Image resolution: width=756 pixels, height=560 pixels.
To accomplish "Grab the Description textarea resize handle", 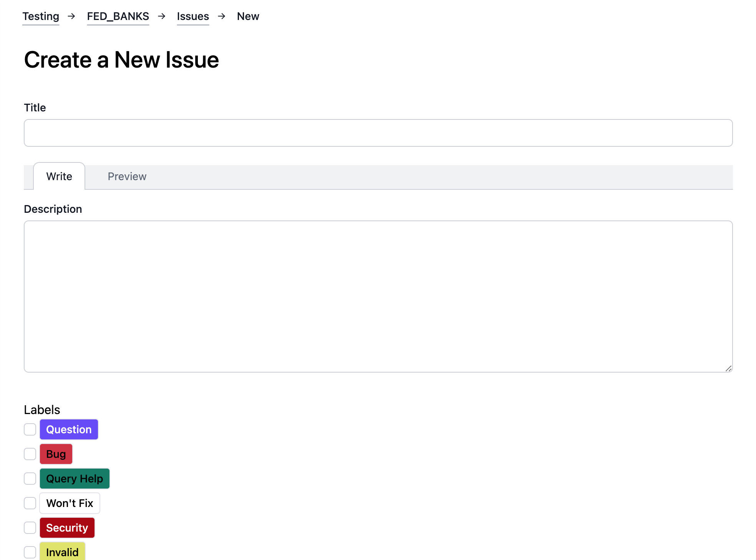I will [x=728, y=368].
